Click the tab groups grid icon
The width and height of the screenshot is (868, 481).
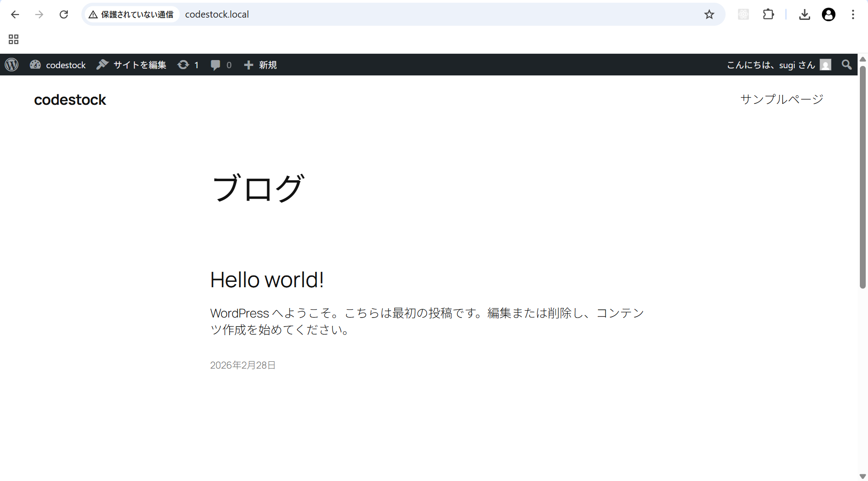coord(13,39)
